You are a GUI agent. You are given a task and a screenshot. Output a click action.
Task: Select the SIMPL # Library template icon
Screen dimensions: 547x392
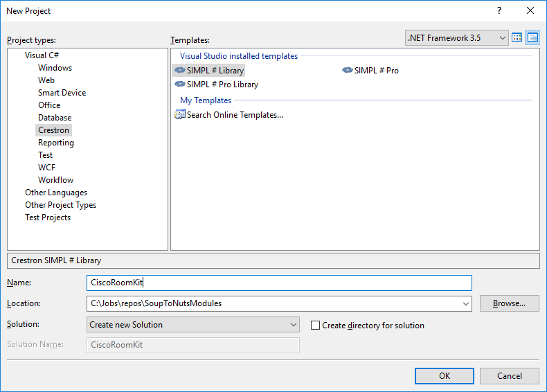180,71
